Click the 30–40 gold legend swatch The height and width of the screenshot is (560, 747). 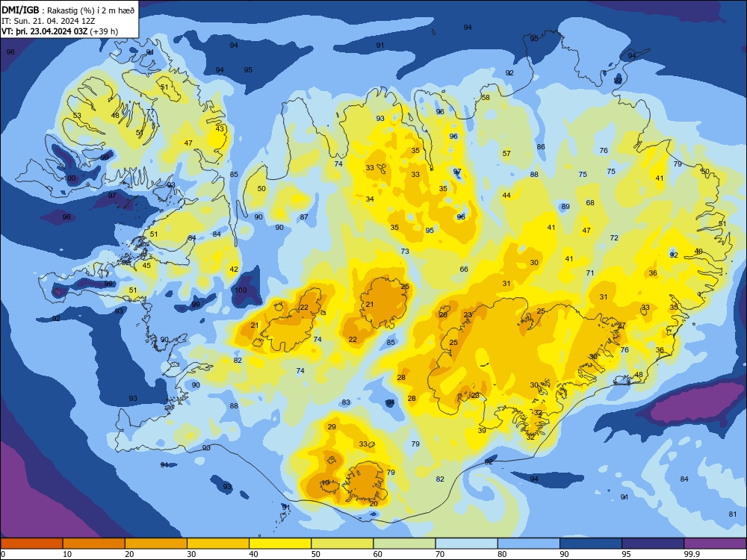pyautogui.click(x=218, y=544)
